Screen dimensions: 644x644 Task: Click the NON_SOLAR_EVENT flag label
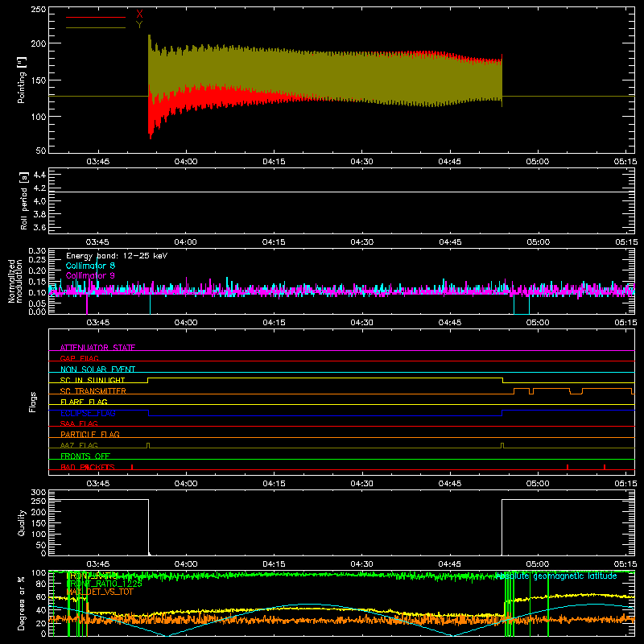[x=97, y=369]
